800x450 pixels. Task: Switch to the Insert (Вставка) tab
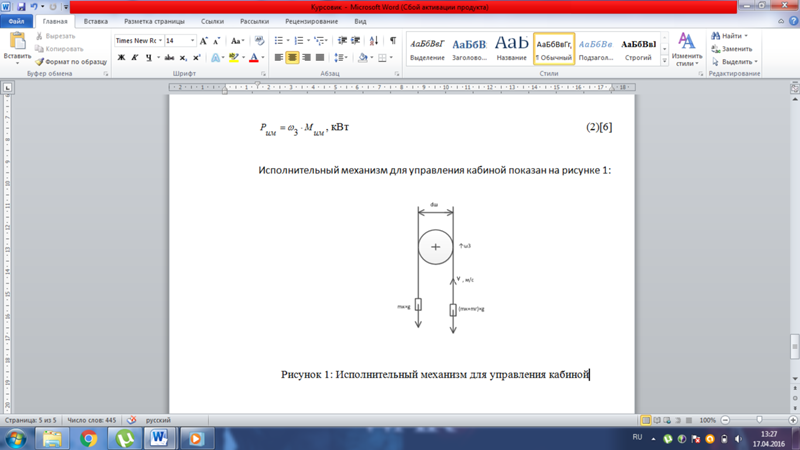click(96, 21)
